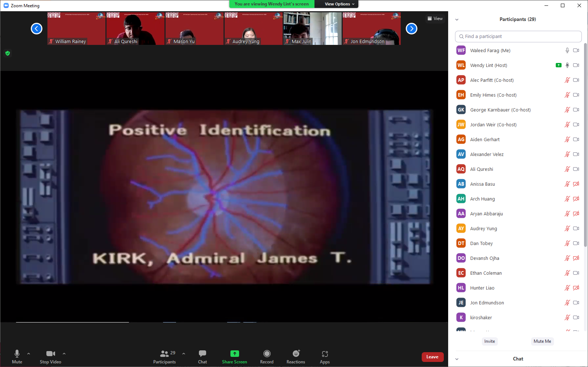
Task: Click Jordan Weir's video camera icon
Action: 576,125
